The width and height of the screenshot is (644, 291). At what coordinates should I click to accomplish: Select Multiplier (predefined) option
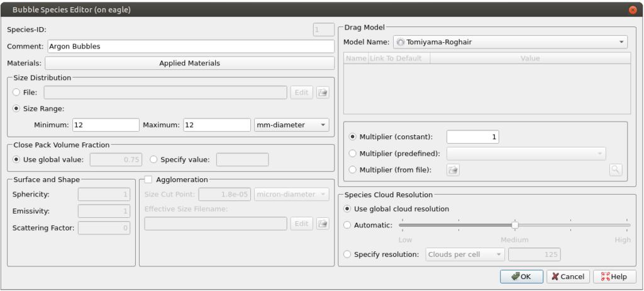click(352, 153)
